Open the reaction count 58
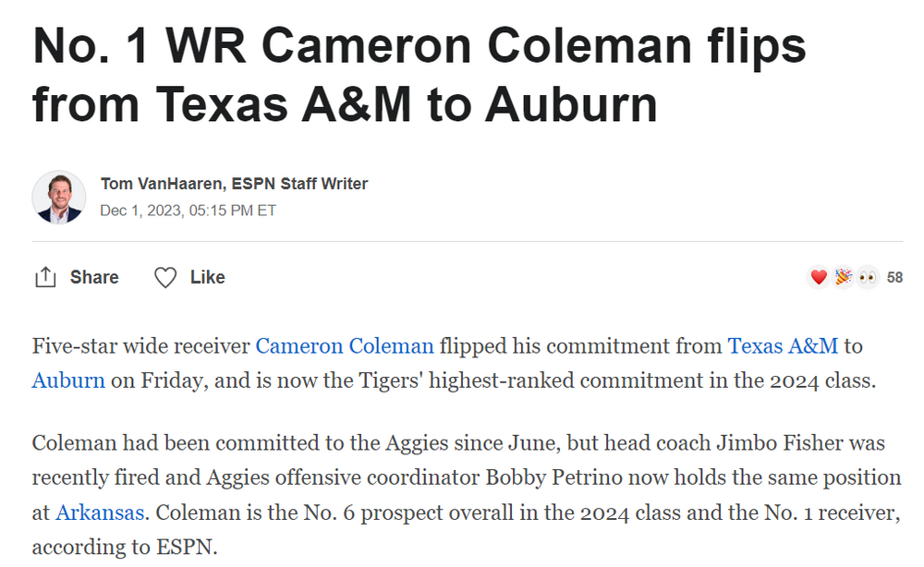The height and width of the screenshot is (567, 924). click(x=894, y=277)
